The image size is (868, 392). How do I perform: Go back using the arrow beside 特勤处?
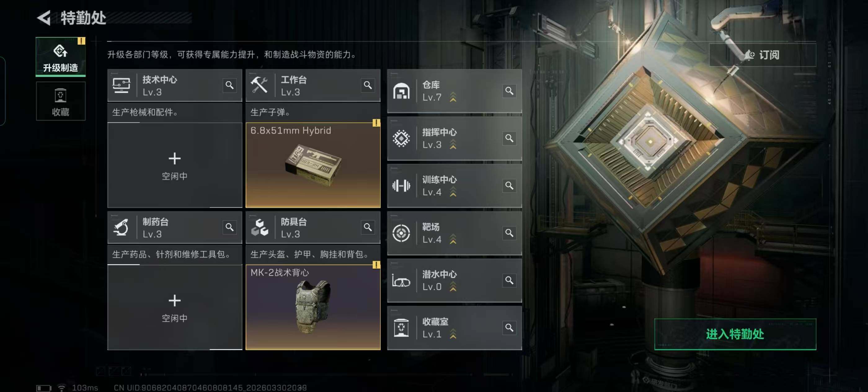(44, 18)
